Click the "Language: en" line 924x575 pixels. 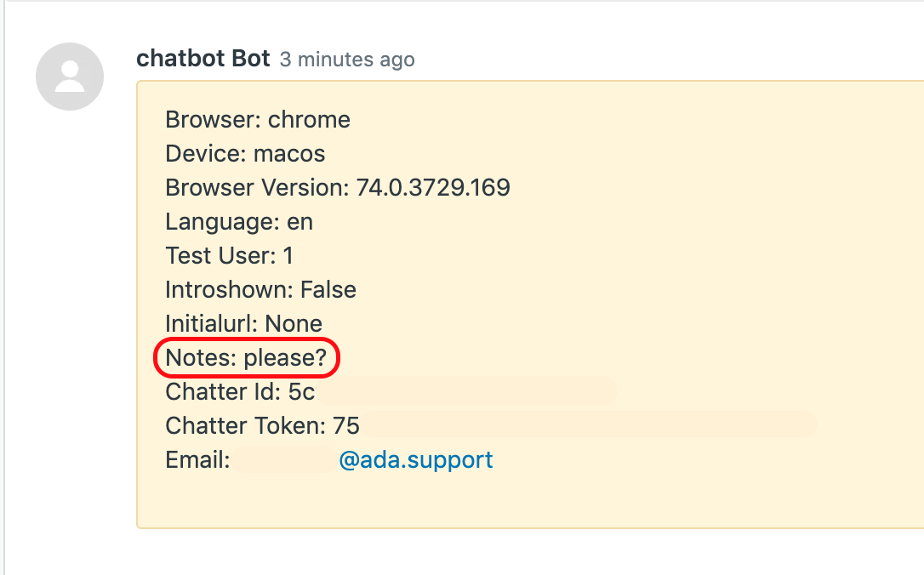[239, 222]
